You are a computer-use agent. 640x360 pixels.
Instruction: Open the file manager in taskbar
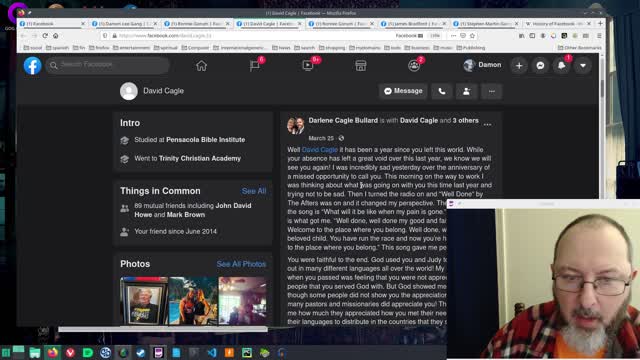point(35,352)
